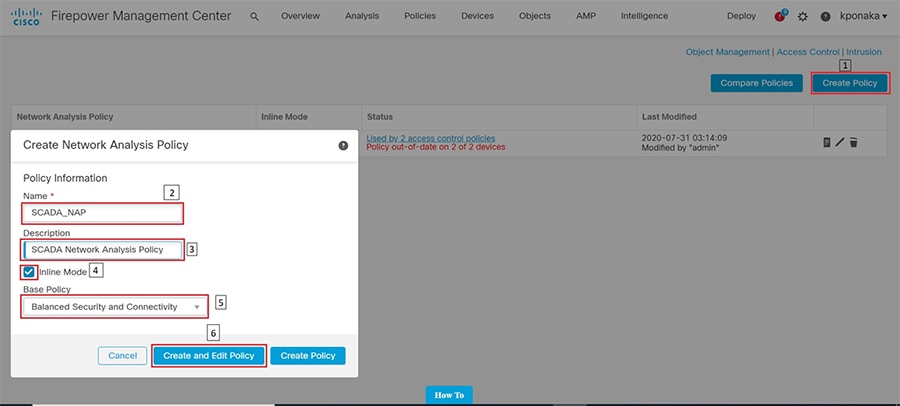Screen dimensions: 900x406
Task: Open the Overview menu
Action: (x=300, y=16)
